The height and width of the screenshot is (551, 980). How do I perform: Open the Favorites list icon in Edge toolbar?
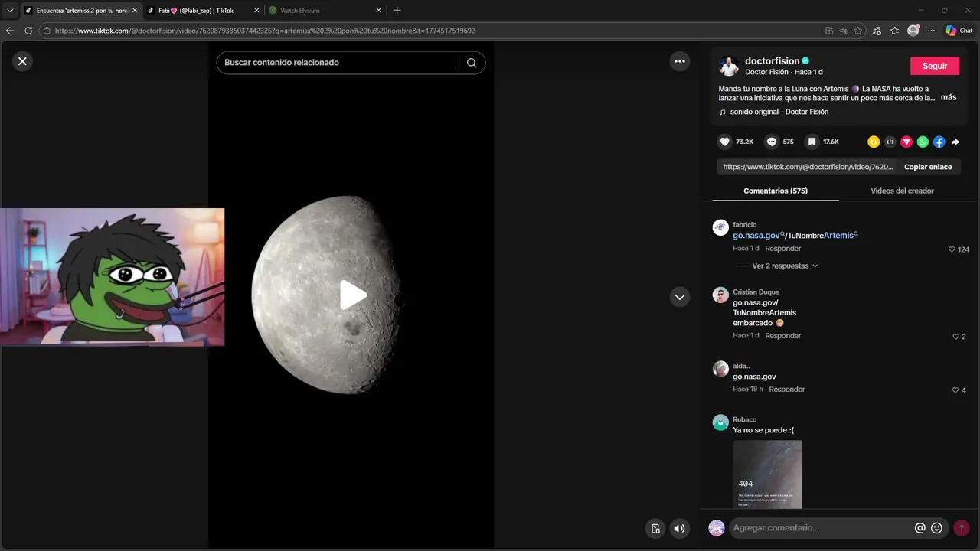894,31
